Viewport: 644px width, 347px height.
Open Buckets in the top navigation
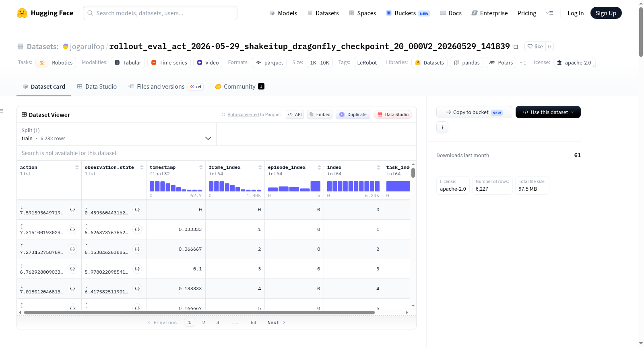(x=408, y=13)
